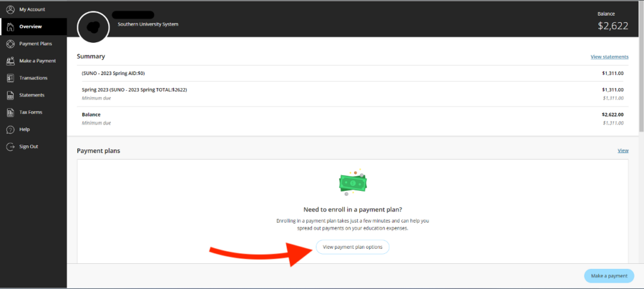Click the Sign Out arrow icon

(11, 147)
